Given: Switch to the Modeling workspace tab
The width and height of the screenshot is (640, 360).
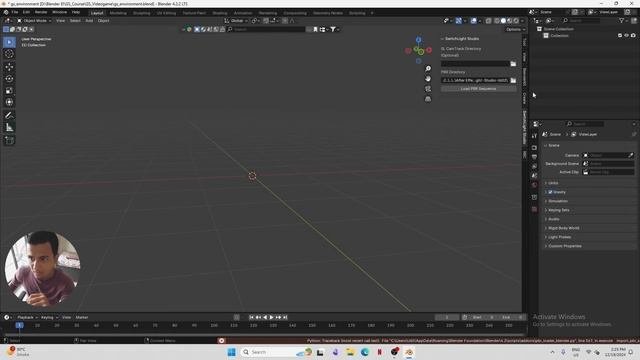Looking at the screenshot, I should point(118,13).
